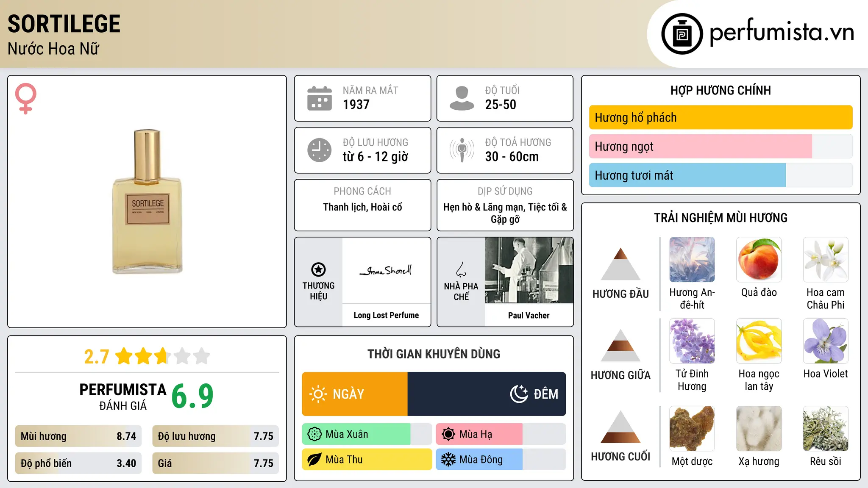Select the Xạ hương musk image

(x=759, y=429)
